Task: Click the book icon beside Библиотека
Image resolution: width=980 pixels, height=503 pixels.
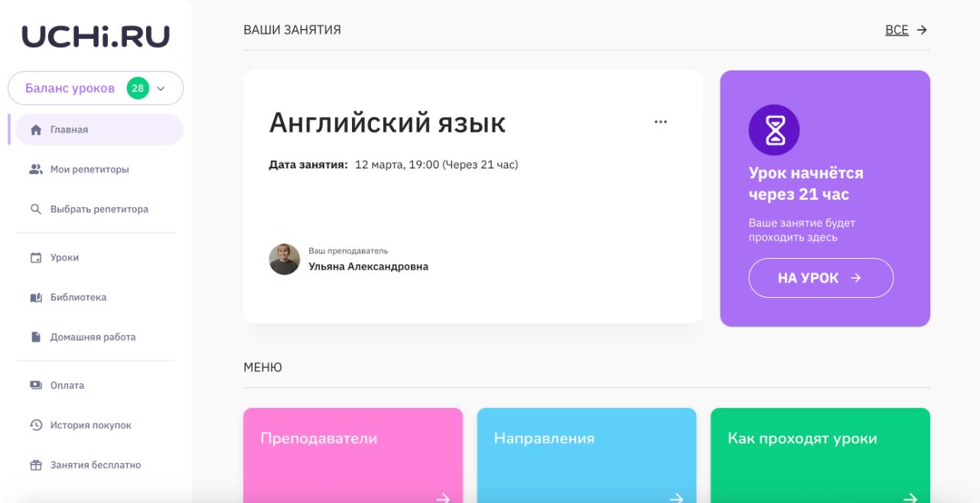Action: point(35,298)
